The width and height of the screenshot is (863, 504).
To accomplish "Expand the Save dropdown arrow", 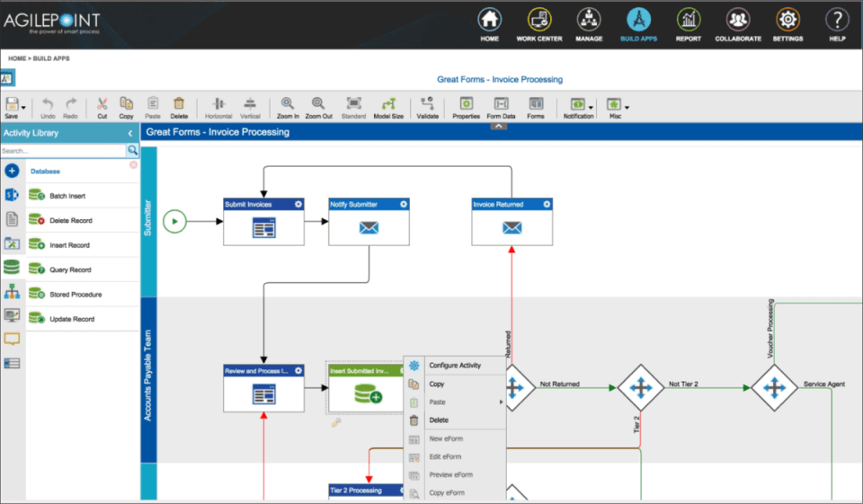I will pos(23,108).
